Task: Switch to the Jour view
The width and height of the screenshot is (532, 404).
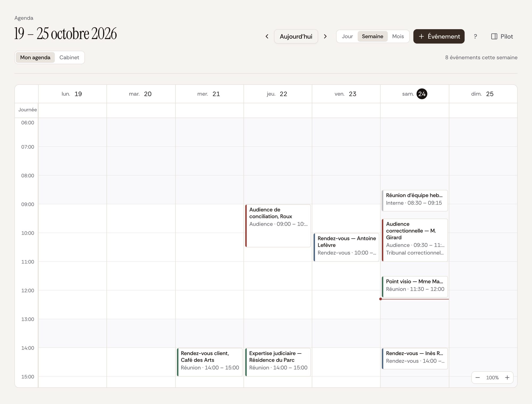Action: point(347,36)
